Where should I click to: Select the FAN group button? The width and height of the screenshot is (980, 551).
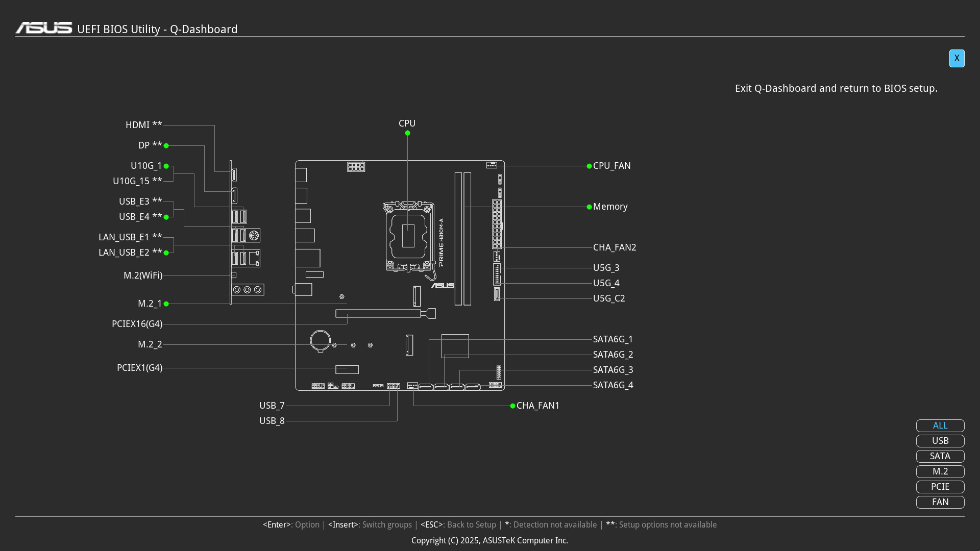pos(940,502)
